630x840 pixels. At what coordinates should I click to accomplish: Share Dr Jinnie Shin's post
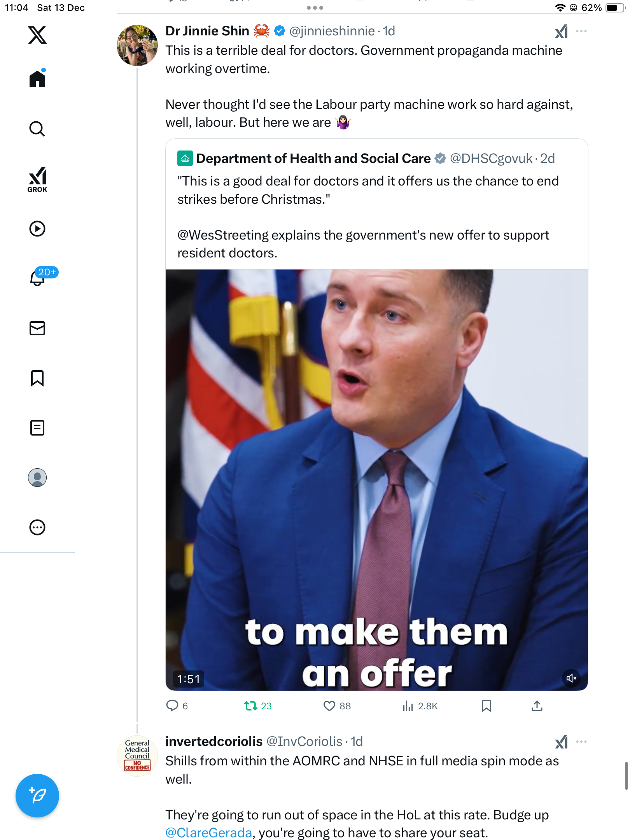[537, 706]
